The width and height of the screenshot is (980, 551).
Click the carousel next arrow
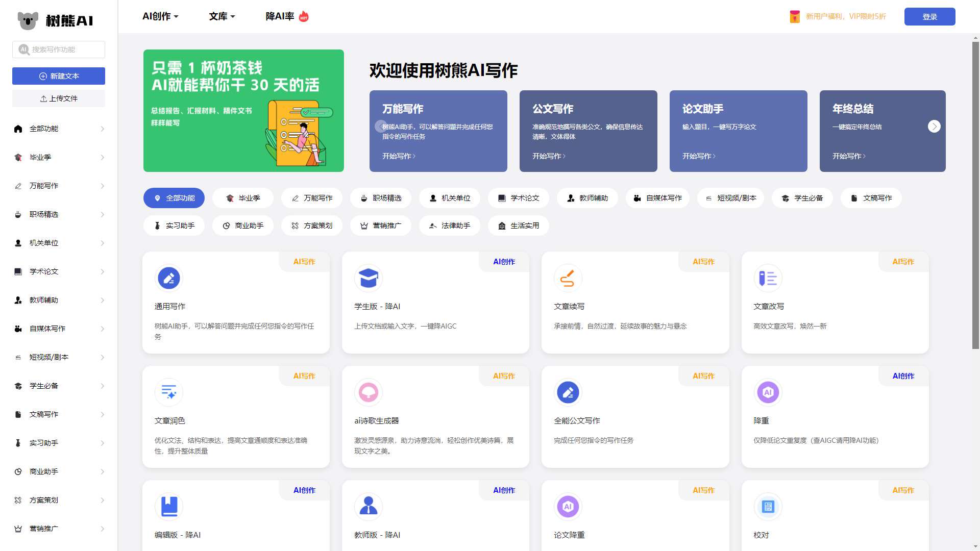pyautogui.click(x=934, y=127)
